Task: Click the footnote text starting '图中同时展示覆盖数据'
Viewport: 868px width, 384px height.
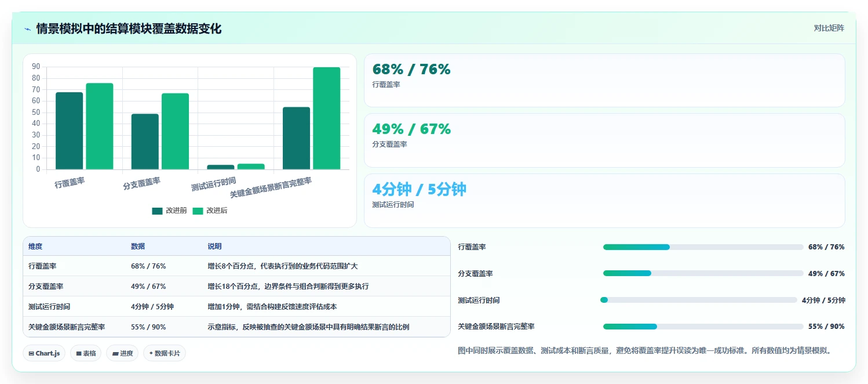Action: coord(644,351)
